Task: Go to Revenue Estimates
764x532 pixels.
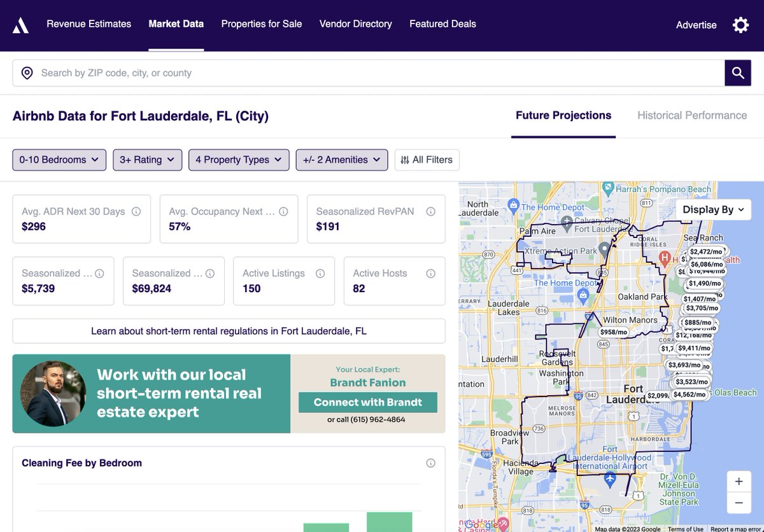Action: [89, 24]
